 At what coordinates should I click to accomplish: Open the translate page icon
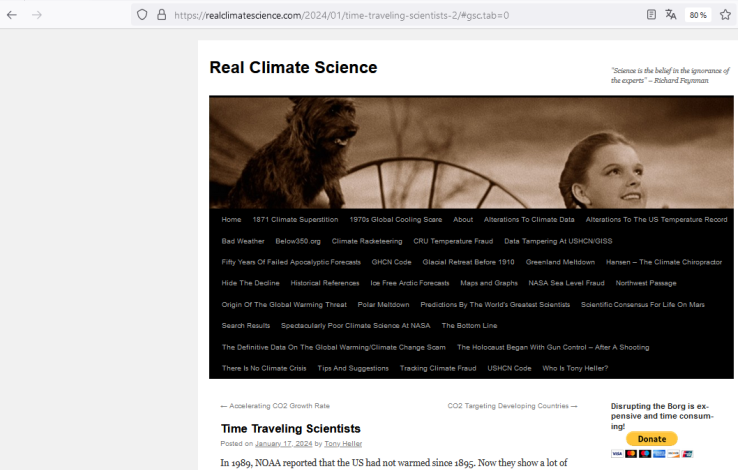click(671, 15)
